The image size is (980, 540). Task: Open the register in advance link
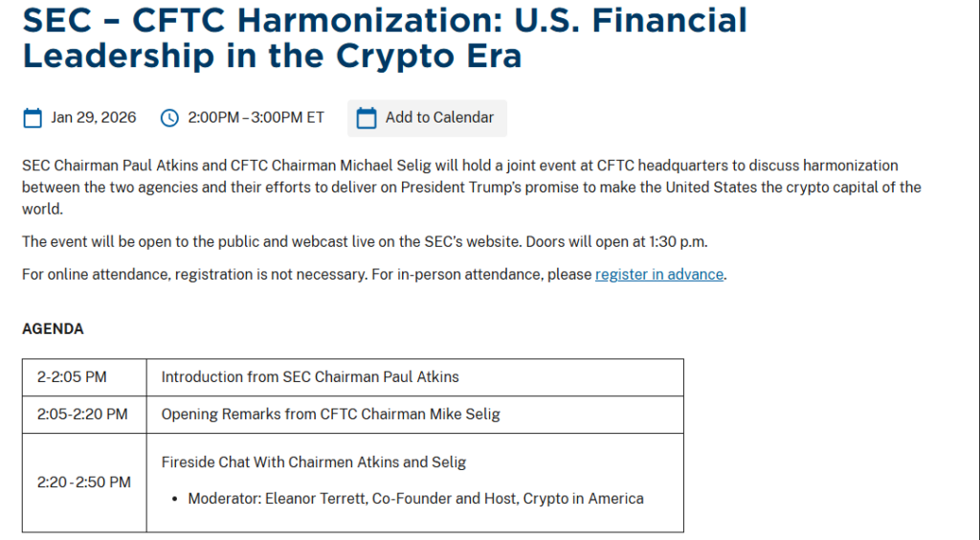(658, 275)
